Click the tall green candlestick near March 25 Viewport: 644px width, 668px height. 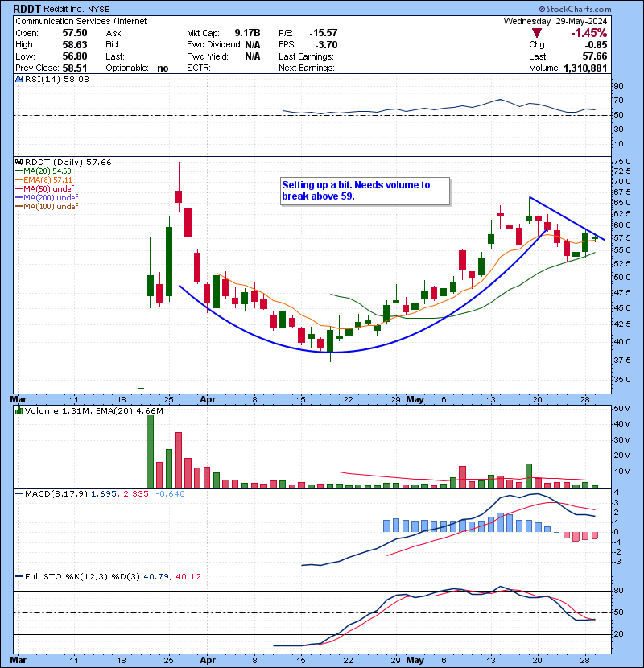tap(169, 261)
